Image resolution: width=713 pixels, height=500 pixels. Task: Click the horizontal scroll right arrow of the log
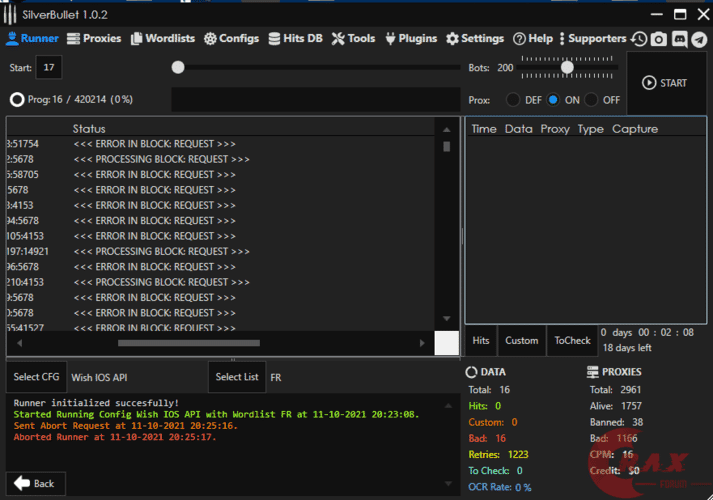coord(422,343)
